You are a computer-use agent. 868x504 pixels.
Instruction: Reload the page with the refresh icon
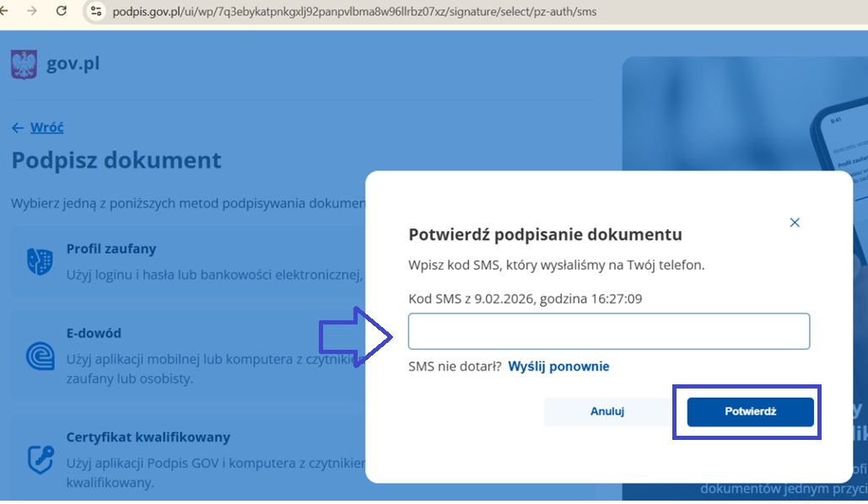pos(61,11)
